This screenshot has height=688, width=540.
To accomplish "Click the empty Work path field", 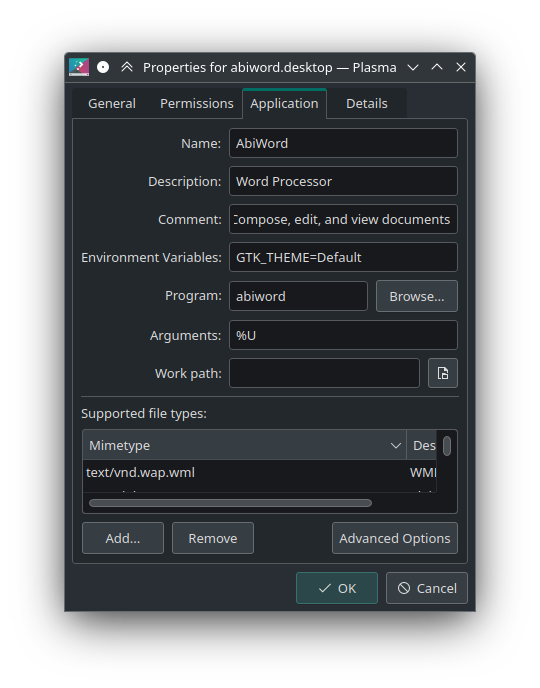I will pos(324,373).
